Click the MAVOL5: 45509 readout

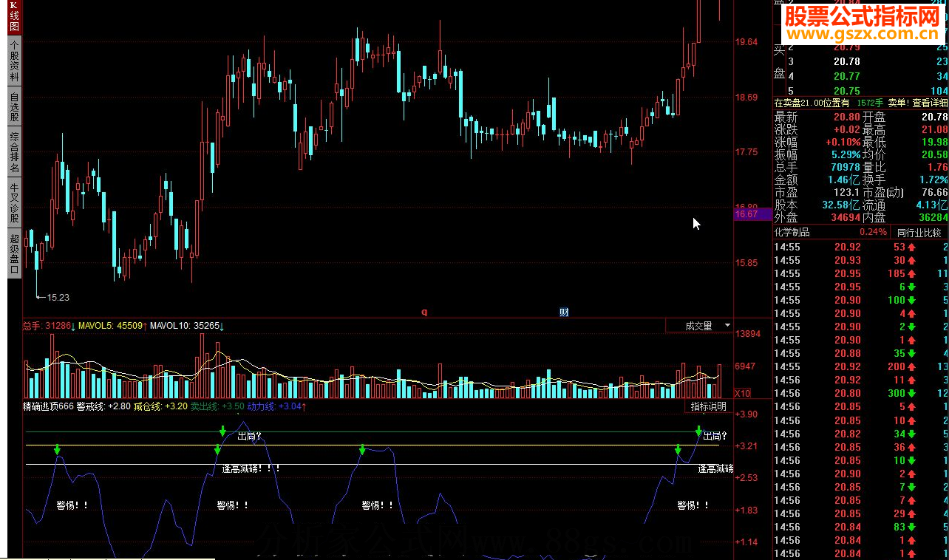pos(112,326)
